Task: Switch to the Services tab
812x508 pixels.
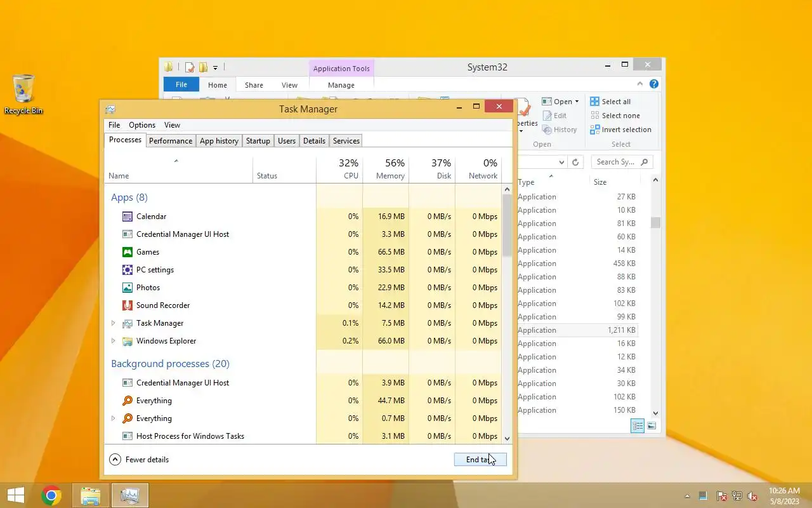Action: (x=346, y=141)
